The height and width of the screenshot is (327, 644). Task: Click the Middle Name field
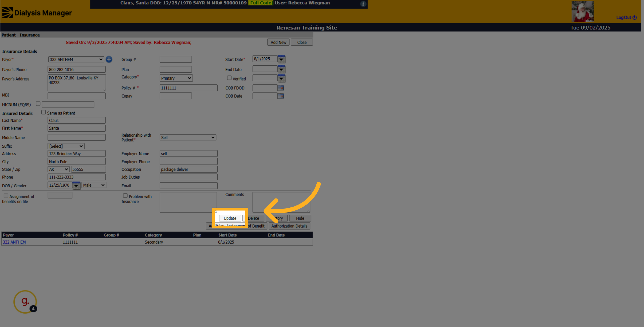77,138
